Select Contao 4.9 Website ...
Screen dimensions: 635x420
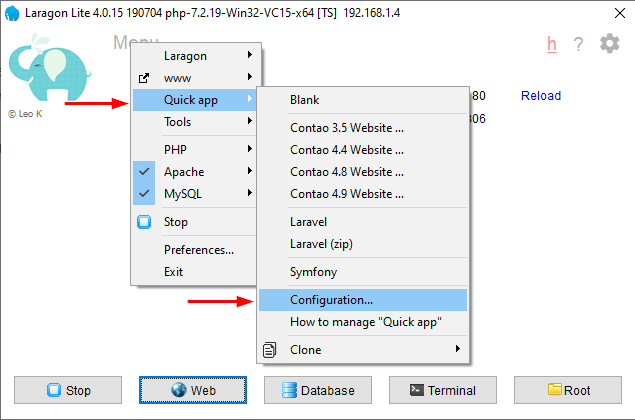tap(363, 194)
